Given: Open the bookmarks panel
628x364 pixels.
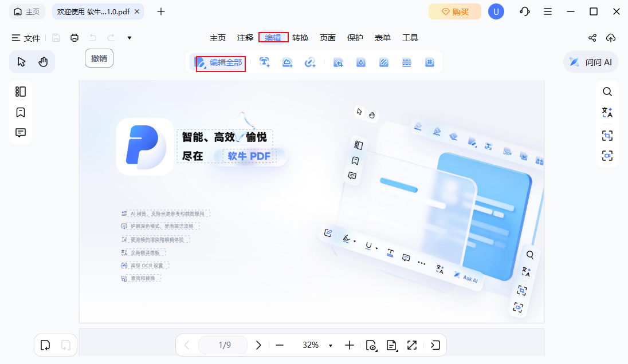Looking at the screenshot, I should coord(21,112).
